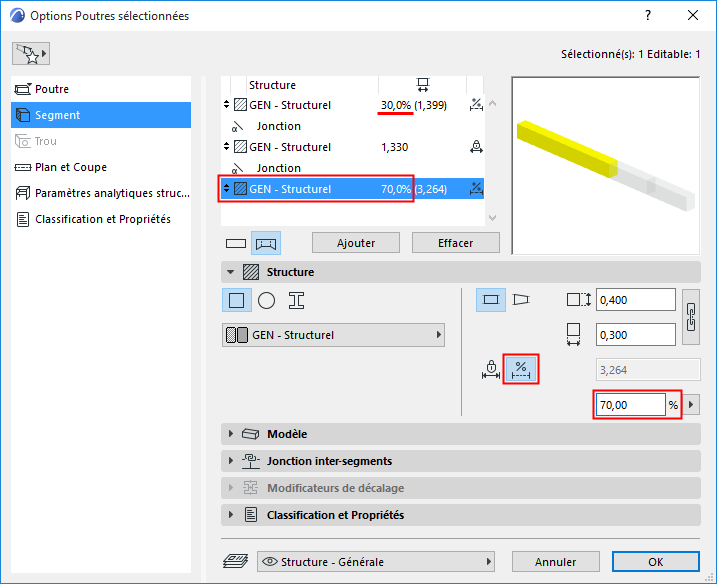Screen dimensions: 717x584
Task: Expand Classification et Propriétés panel
Action: (x=460, y=515)
